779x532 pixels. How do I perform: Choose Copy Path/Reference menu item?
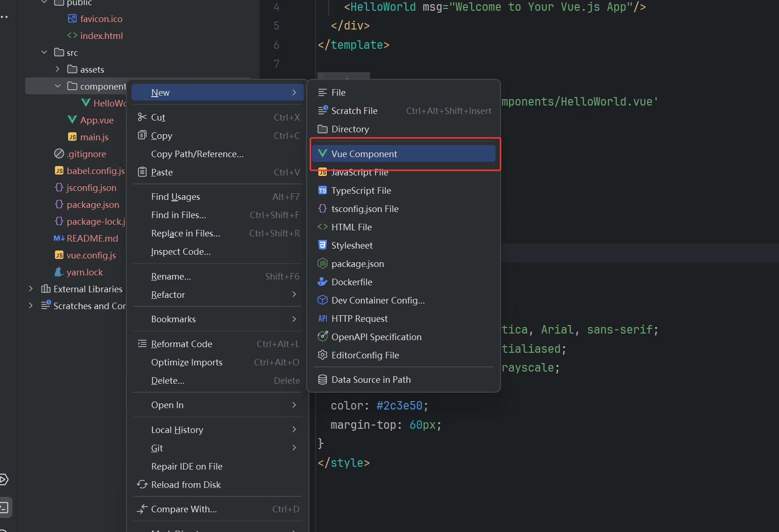pos(218,154)
